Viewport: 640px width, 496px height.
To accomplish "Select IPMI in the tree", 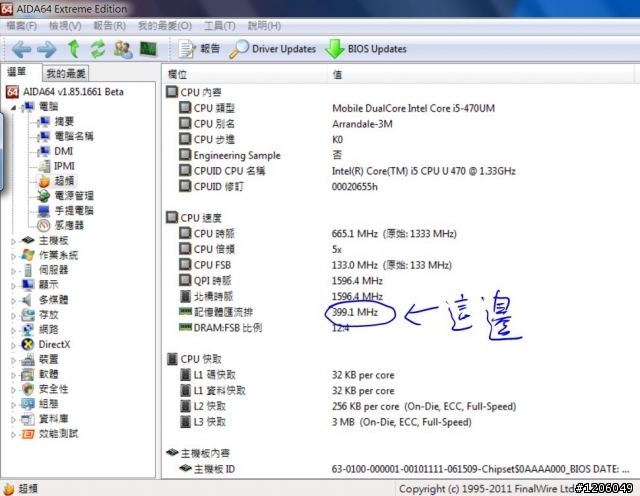I will click(x=64, y=166).
